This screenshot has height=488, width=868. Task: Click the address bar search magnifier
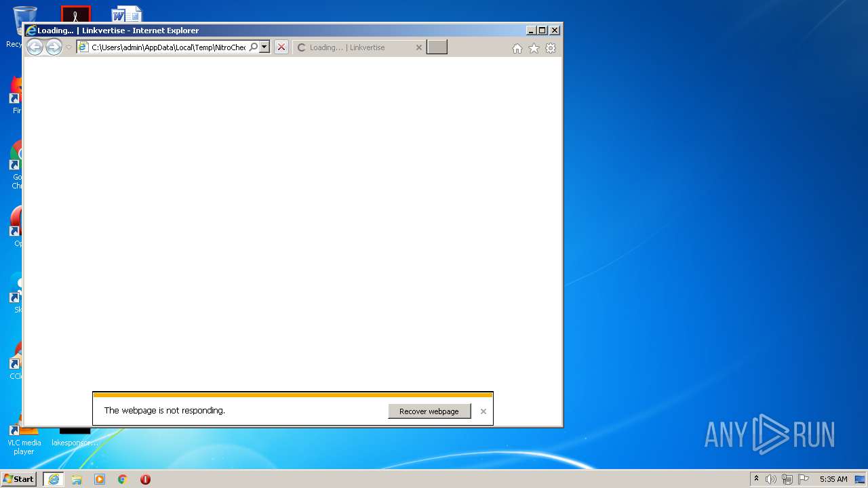[254, 47]
